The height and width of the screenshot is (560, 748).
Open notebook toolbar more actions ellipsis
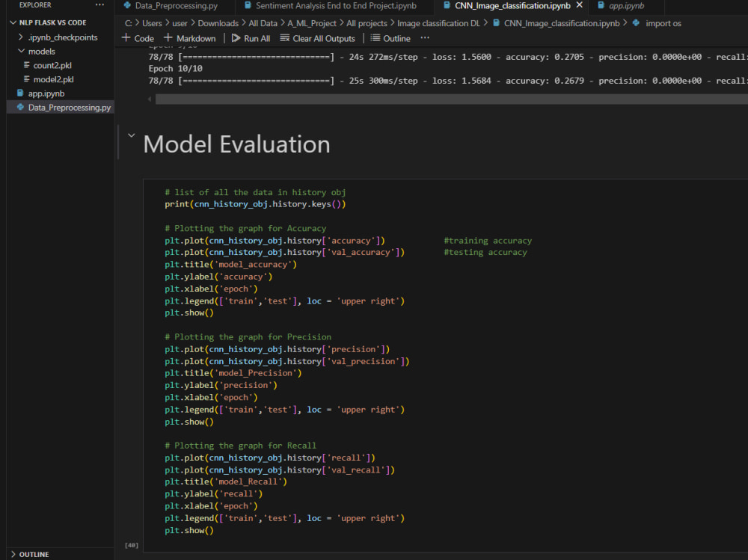pyautogui.click(x=425, y=37)
